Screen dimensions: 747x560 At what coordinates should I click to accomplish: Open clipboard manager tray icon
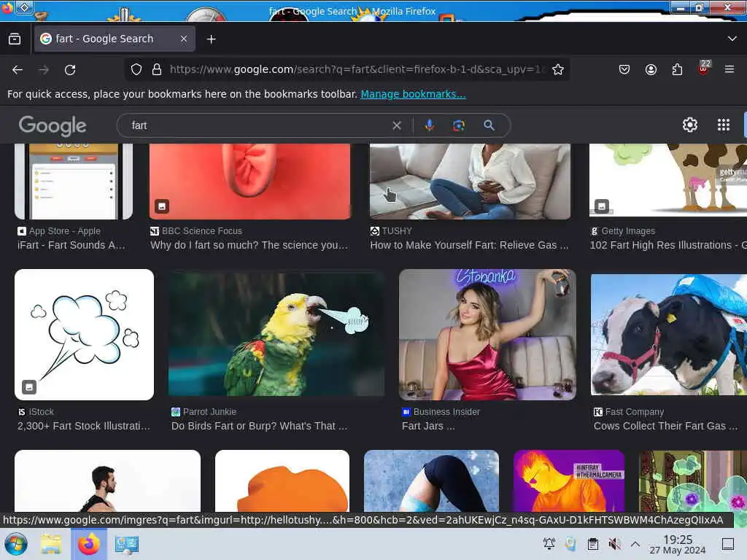tap(592, 543)
